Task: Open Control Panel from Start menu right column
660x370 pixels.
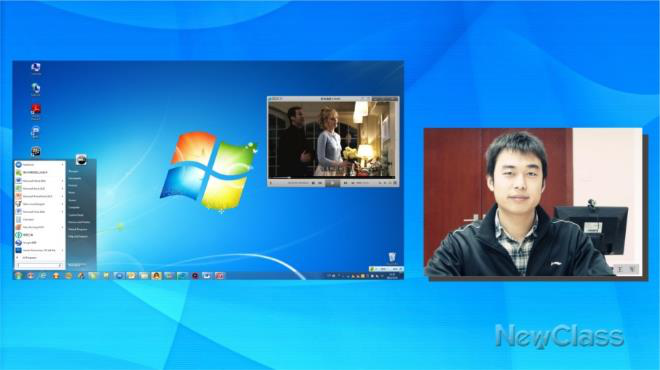Action: (76, 215)
